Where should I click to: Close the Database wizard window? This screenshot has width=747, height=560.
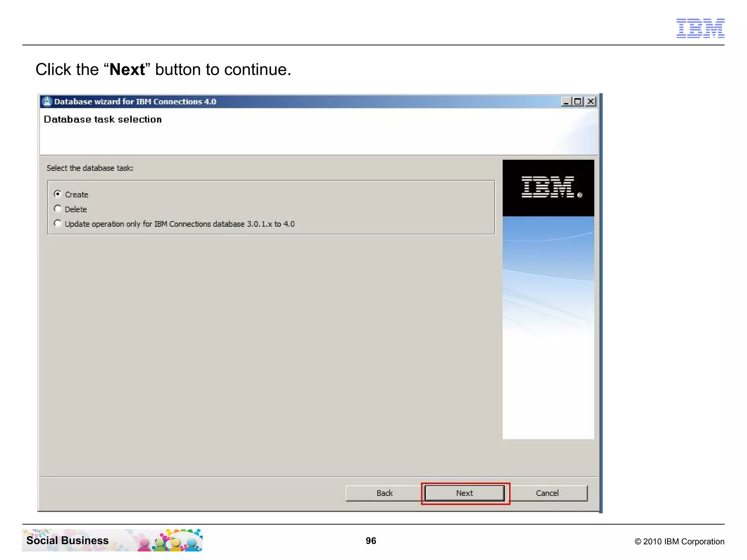click(x=591, y=102)
